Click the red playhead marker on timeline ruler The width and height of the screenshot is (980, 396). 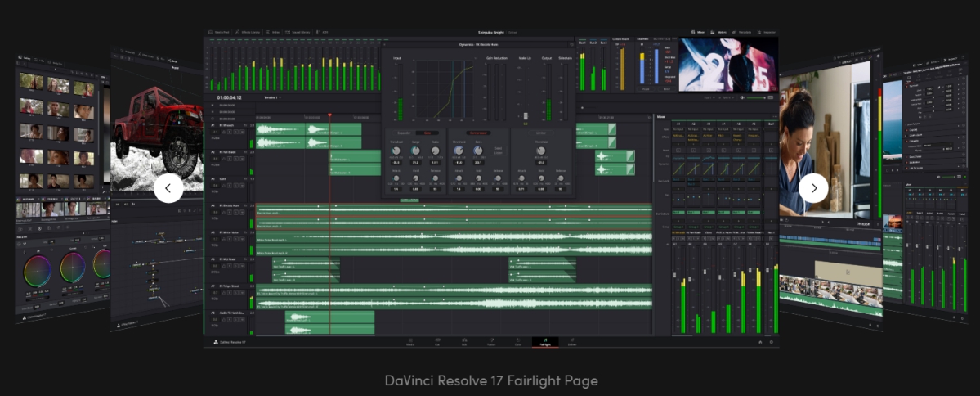(x=330, y=115)
